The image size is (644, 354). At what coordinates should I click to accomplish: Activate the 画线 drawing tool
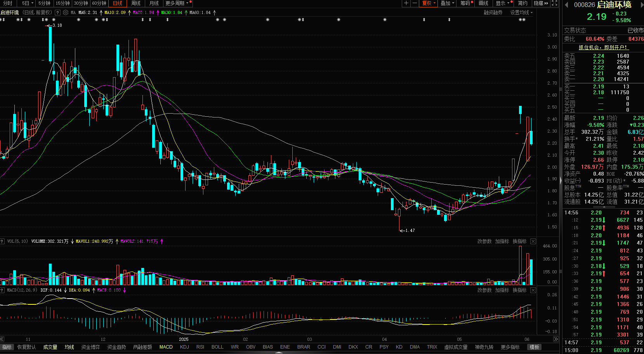(483, 3)
